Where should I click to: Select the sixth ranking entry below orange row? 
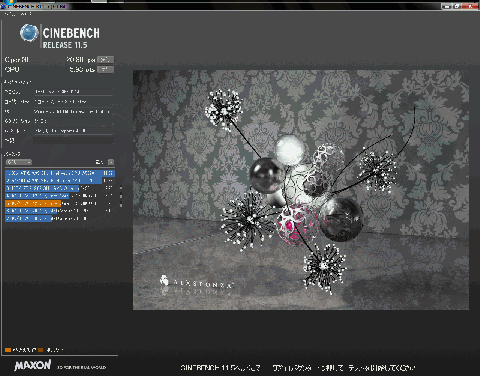tap(60, 211)
